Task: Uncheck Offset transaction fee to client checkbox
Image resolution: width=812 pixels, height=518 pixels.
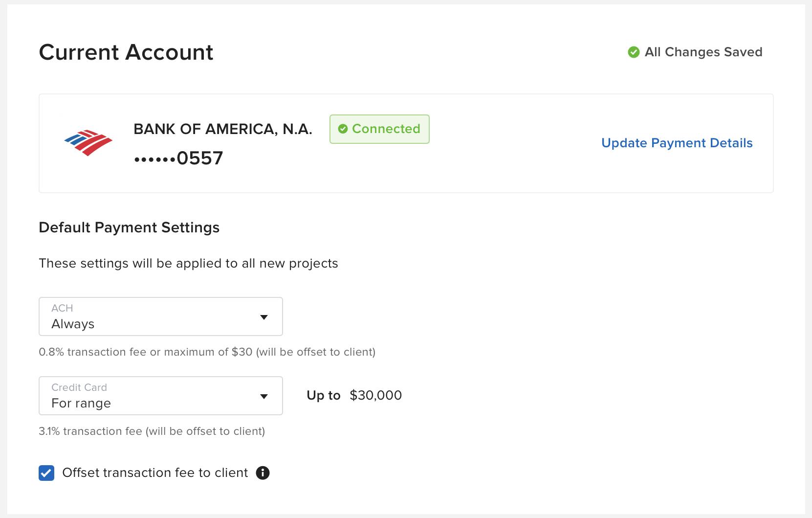Action: (x=46, y=473)
